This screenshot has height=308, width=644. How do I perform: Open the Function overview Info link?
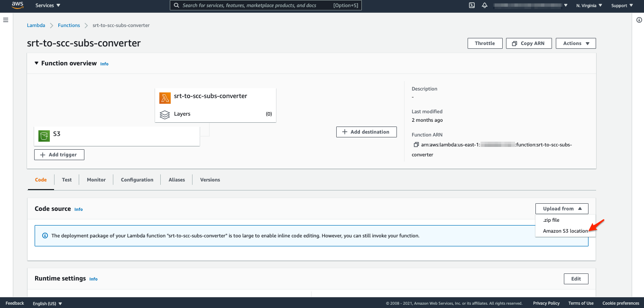104,63
